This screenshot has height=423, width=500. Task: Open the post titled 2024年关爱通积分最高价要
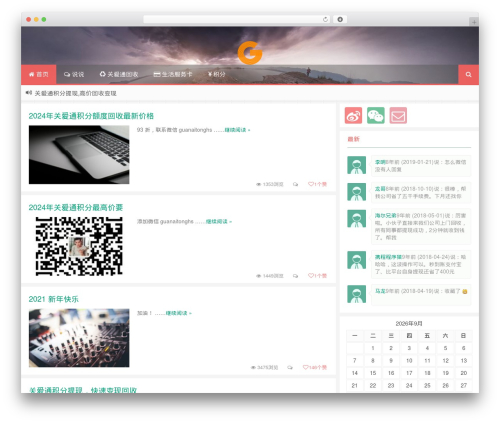click(x=76, y=207)
